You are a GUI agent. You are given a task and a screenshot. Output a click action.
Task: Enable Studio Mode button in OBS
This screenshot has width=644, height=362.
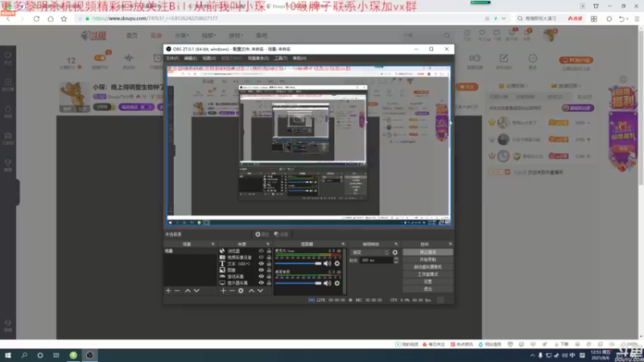point(428,274)
